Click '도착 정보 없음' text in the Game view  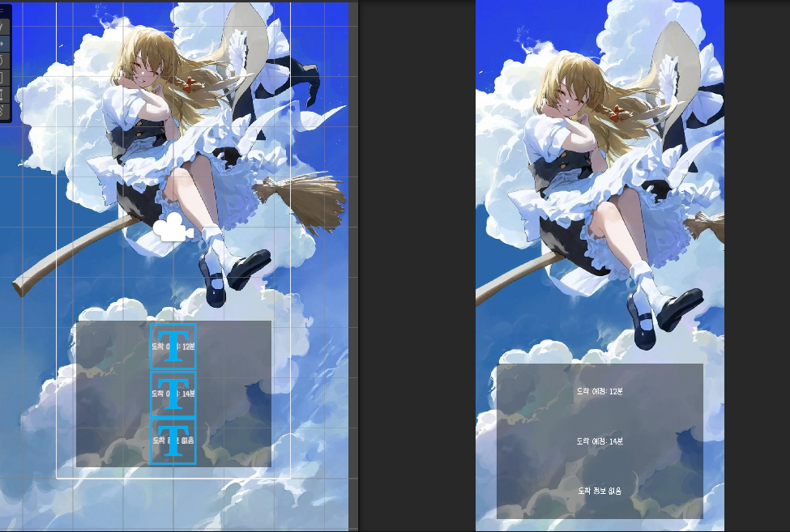600,491
